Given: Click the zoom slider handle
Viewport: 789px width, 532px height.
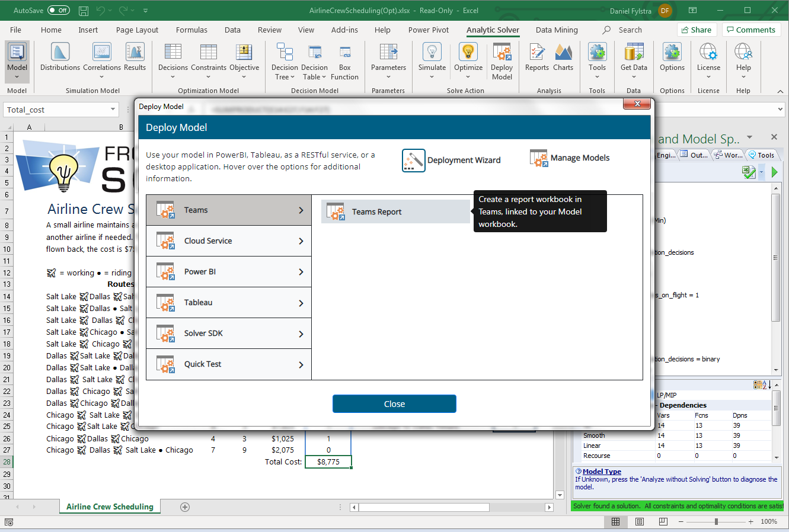Looking at the screenshot, I should click(716, 521).
